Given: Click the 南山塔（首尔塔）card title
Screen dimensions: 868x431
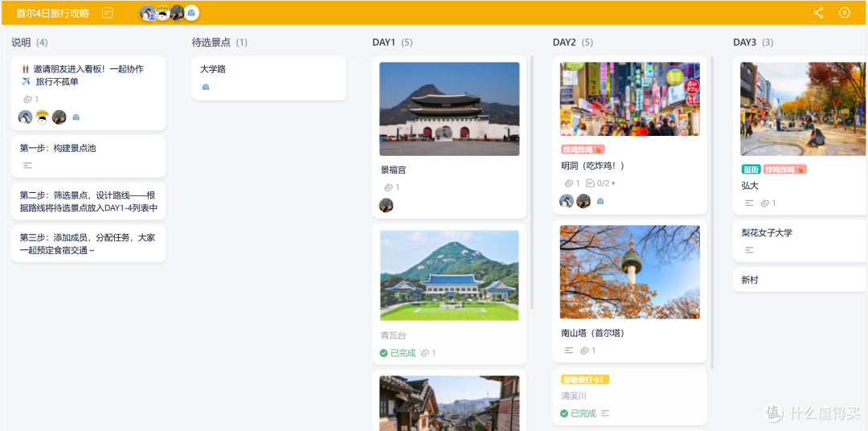Looking at the screenshot, I should 593,333.
